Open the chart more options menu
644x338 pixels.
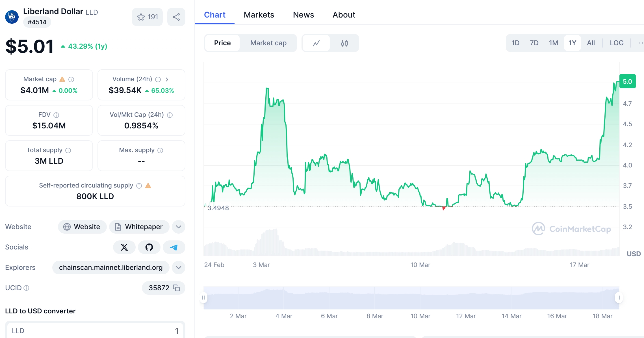click(x=640, y=43)
